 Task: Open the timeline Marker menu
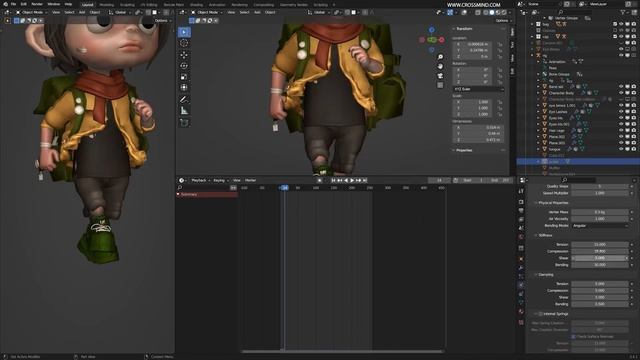(251, 180)
